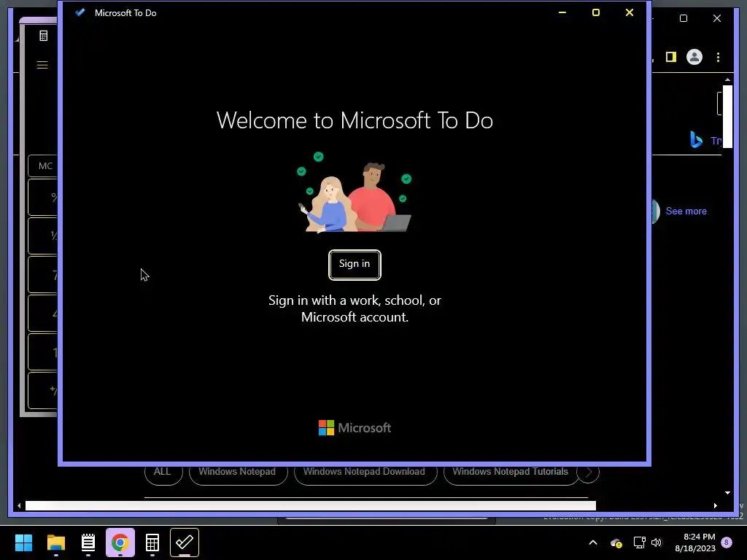
Task: Open OneDrive warning tray icon
Action: point(616,542)
